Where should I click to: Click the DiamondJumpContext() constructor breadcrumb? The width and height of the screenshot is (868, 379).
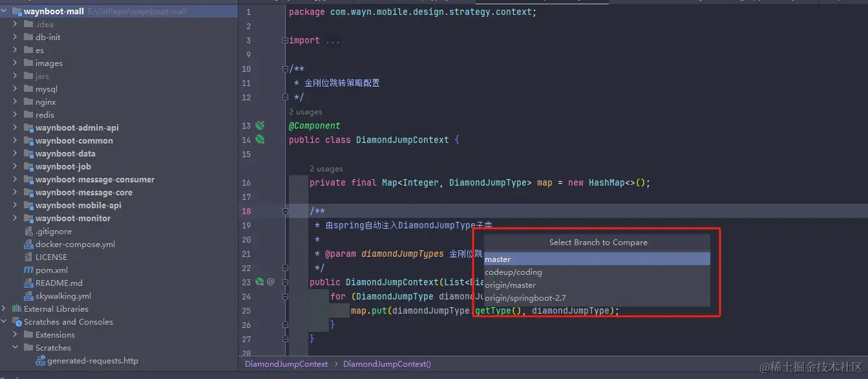click(x=387, y=364)
